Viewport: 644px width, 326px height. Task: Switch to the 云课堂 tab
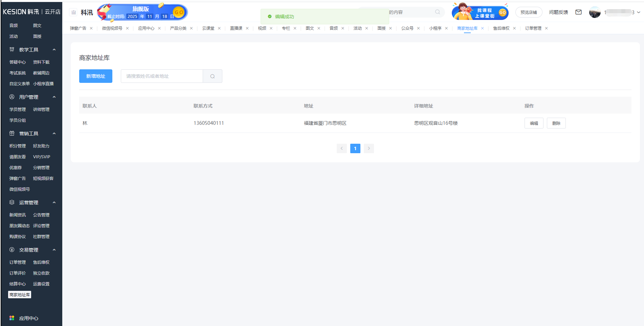pos(208,28)
